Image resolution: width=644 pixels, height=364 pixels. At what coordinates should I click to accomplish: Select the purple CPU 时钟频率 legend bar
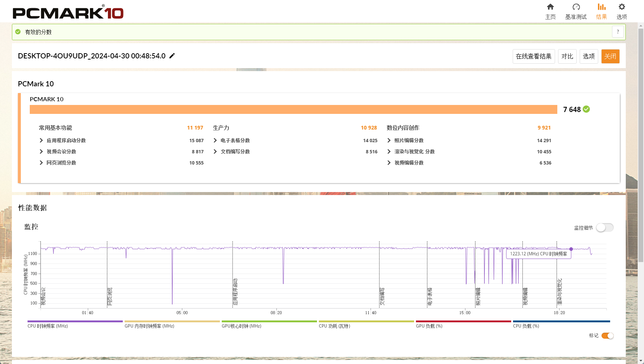click(x=75, y=321)
